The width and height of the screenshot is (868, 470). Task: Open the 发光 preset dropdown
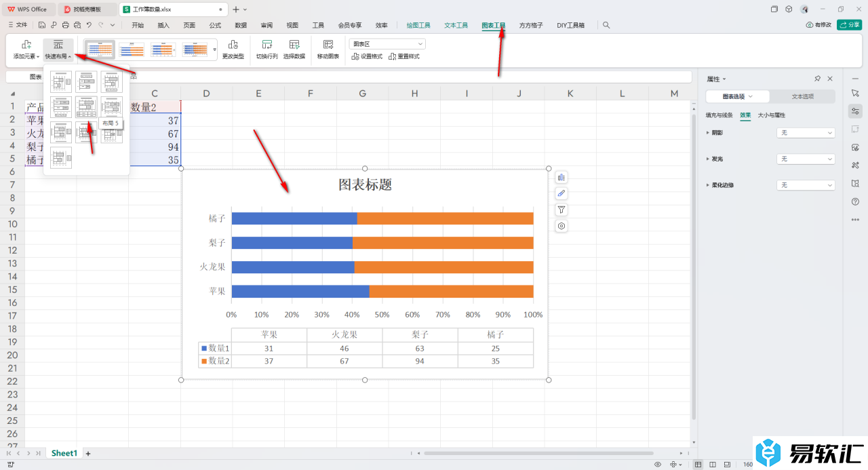(806, 159)
